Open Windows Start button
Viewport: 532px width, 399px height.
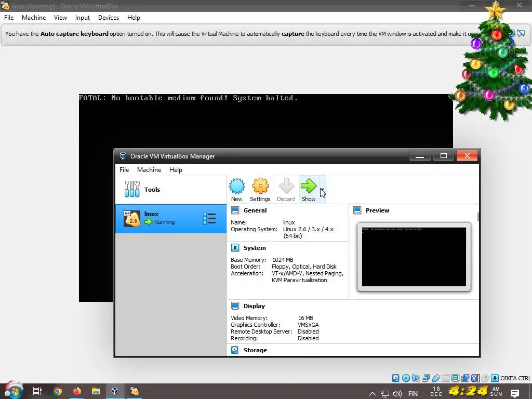point(14,391)
